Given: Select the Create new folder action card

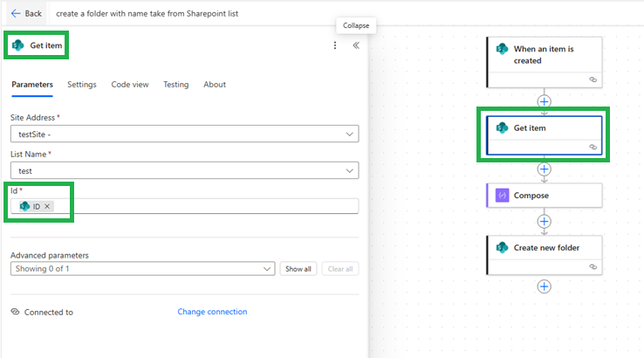Looking at the screenshot, I should pyautogui.click(x=545, y=255).
